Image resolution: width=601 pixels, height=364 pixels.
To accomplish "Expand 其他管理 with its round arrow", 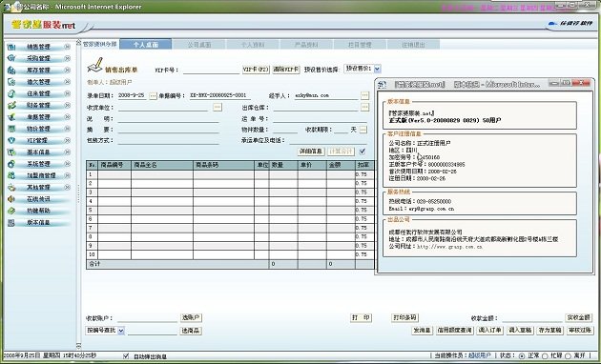I will click(67, 187).
